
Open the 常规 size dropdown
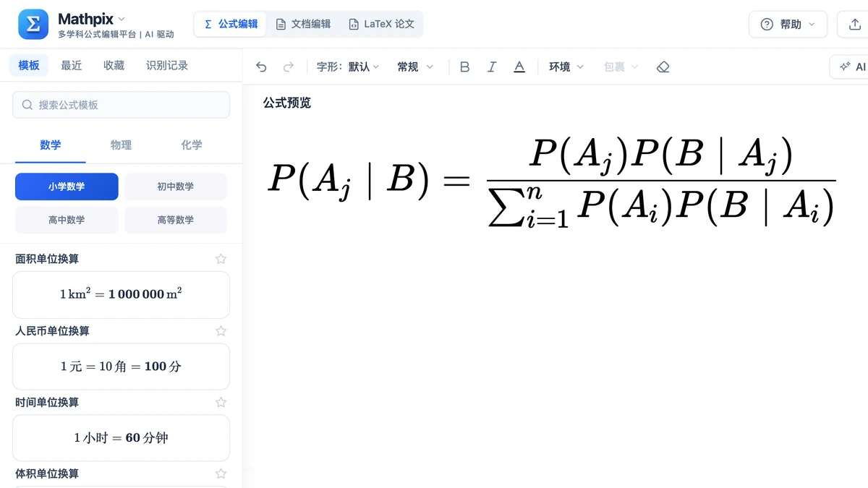click(415, 67)
